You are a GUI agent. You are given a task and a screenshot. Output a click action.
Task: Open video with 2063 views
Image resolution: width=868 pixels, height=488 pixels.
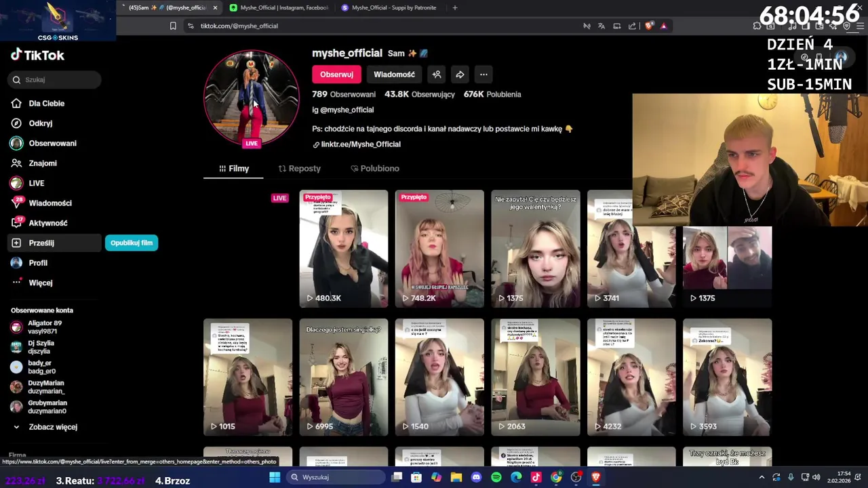point(536,377)
